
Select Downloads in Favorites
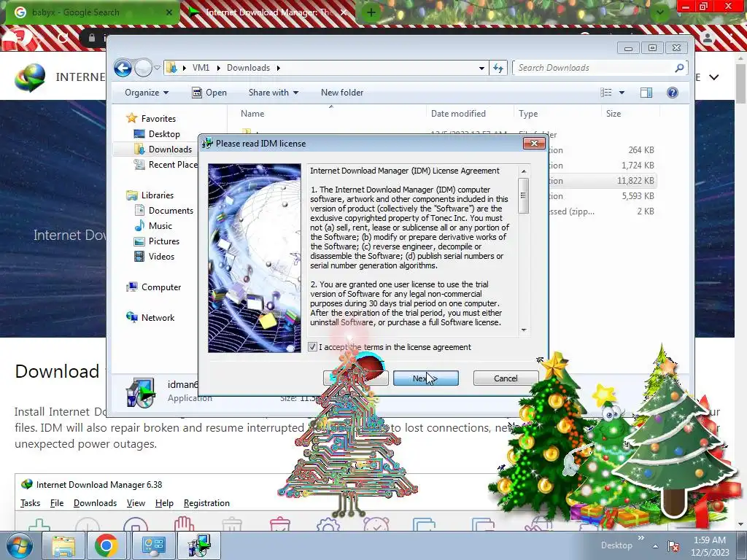(163, 149)
